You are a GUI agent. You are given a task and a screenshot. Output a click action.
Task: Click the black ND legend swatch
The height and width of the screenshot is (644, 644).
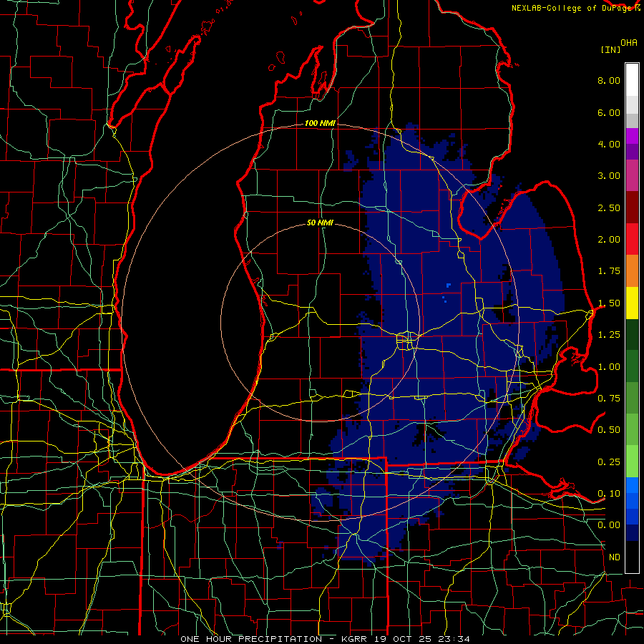click(632, 557)
